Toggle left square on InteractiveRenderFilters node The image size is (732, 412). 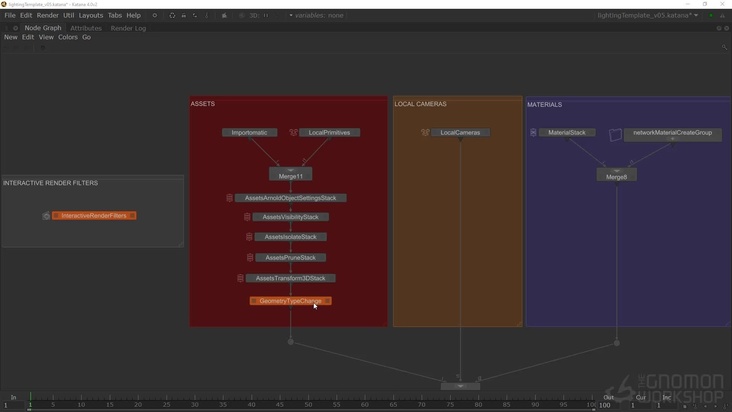56,216
